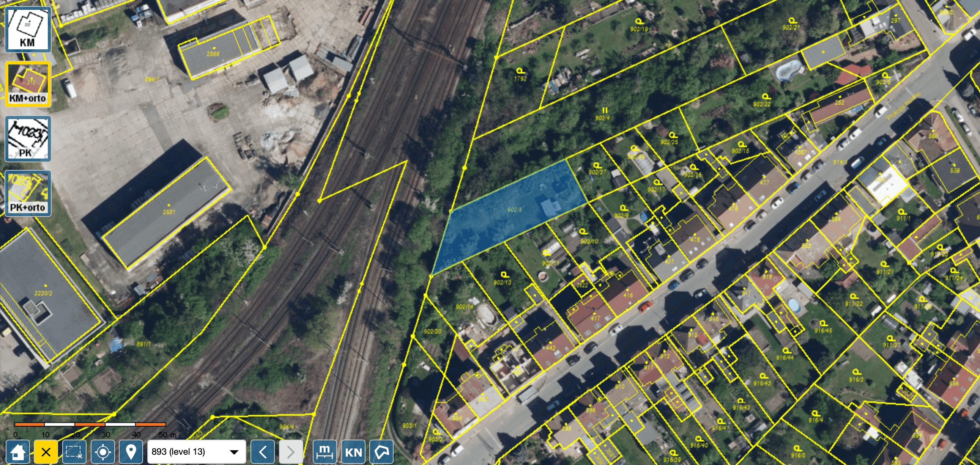Switch to PK map layer
Screen dimensions: 980x465
tap(28, 139)
